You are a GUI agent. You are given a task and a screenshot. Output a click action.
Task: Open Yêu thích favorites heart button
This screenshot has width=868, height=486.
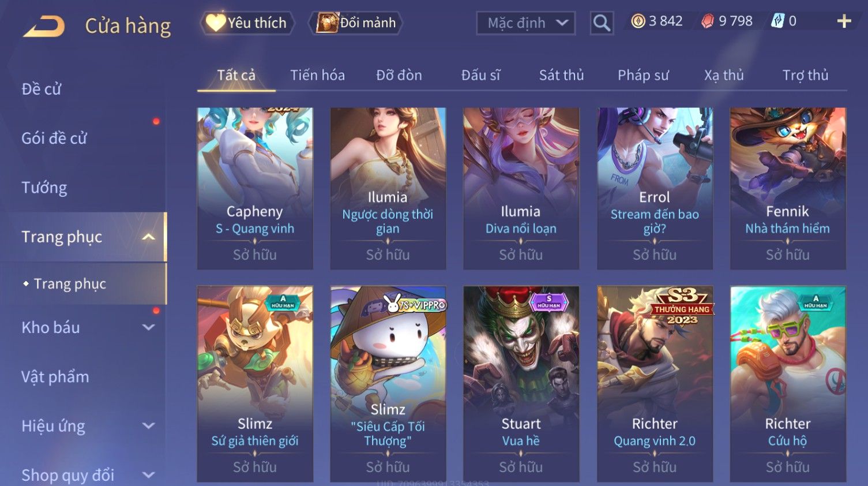pos(247,23)
